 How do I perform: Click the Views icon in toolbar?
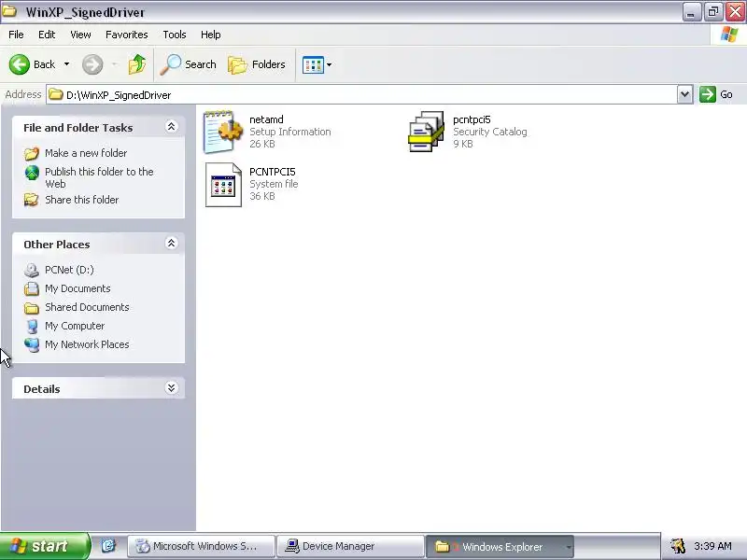(313, 64)
